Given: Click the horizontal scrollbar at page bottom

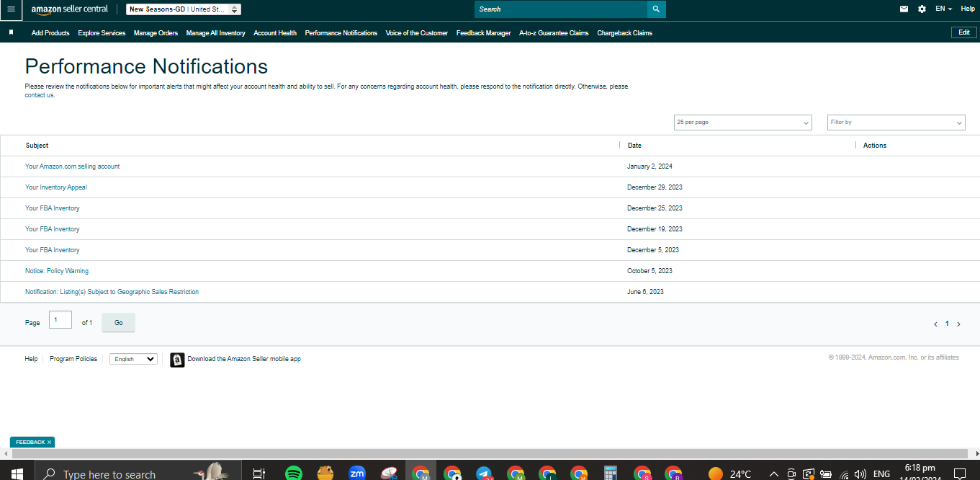Looking at the screenshot, I should pyautogui.click(x=490, y=454).
